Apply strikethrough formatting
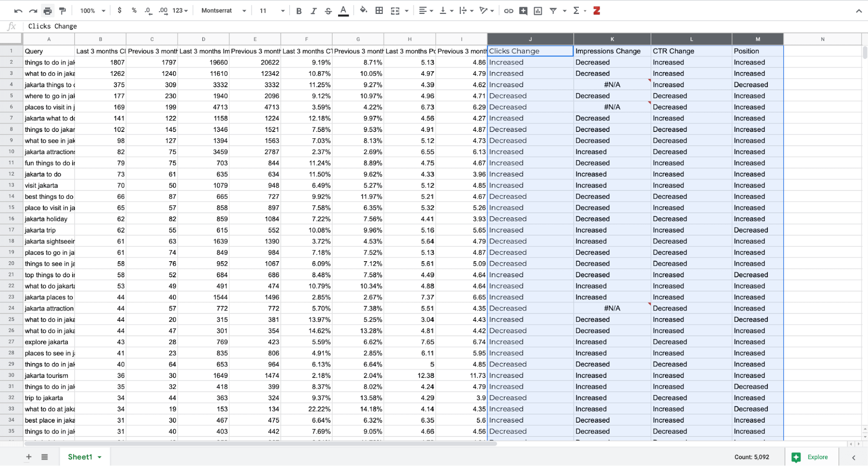The width and height of the screenshot is (868, 466). [x=328, y=10]
